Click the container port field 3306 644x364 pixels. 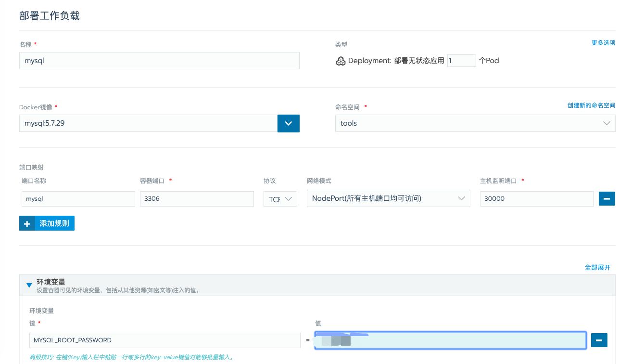197,199
